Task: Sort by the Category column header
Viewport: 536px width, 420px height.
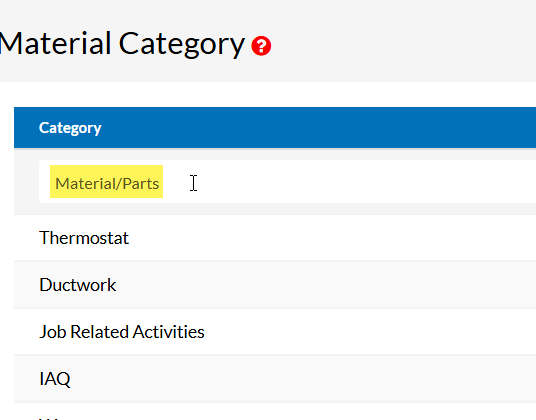Action: coord(70,128)
